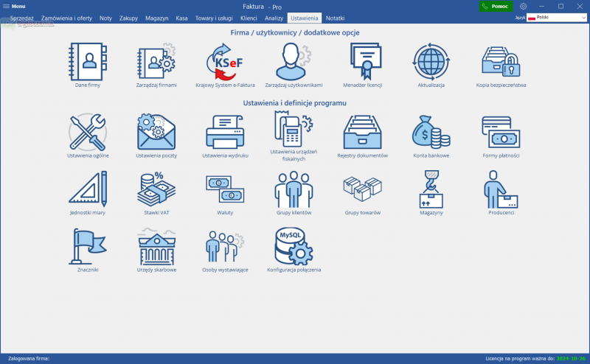
Task: Open Stawki VAT rates icon
Action: 156,189
